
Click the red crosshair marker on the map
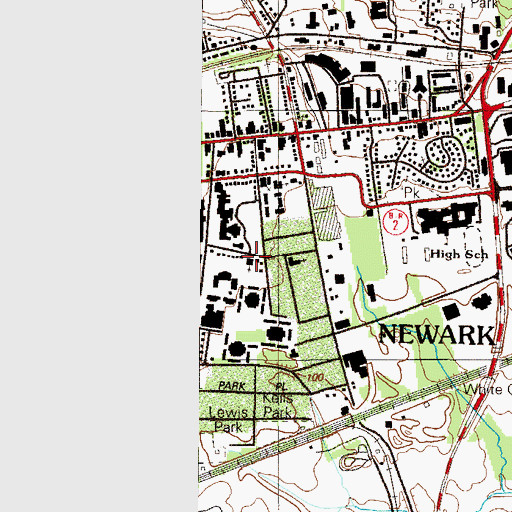coord(256,256)
